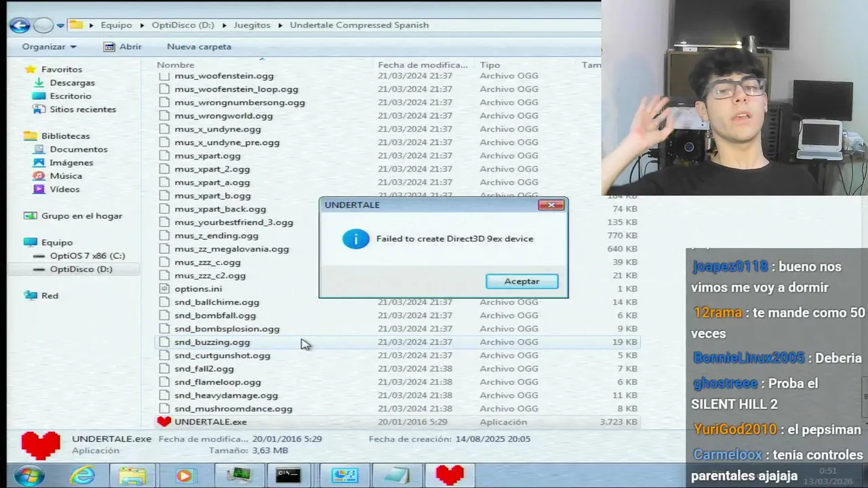
Task: Click the file icon beside snd_bombsplosion.ogg
Action: click(164, 329)
